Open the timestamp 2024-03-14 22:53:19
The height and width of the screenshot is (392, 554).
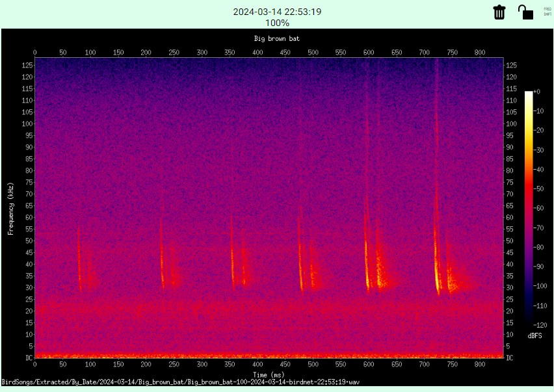tap(277, 11)
